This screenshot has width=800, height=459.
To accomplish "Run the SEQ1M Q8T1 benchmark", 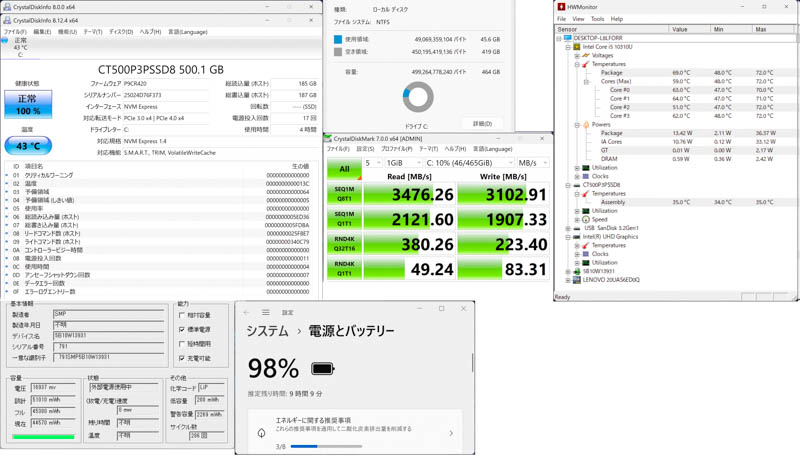I will (344, 194).
